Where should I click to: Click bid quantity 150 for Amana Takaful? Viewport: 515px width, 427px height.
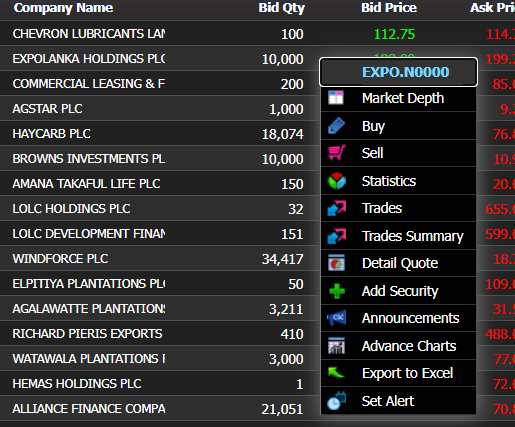tap(292, 184)
